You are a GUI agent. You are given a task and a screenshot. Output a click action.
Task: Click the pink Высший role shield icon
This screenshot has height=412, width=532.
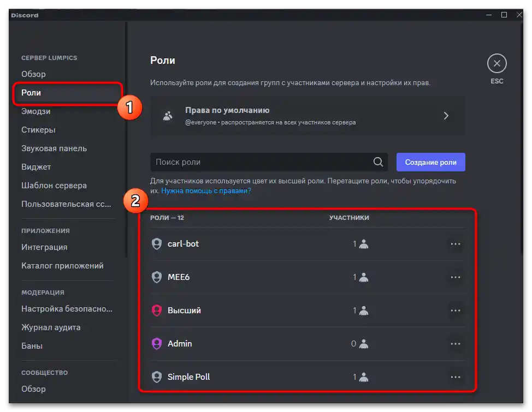157,311
